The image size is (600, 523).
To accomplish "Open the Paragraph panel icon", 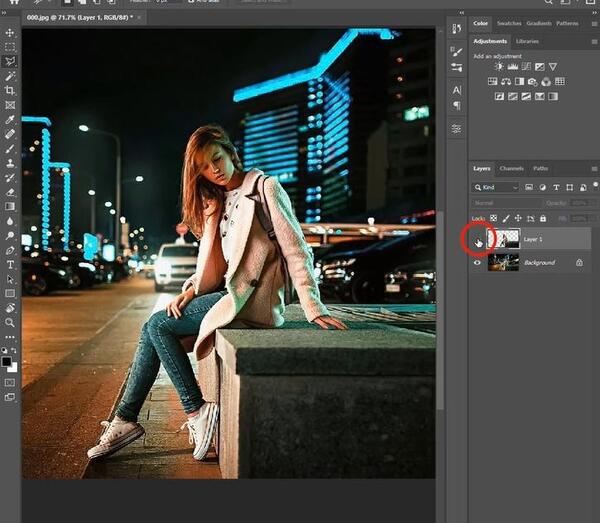I will tap(457, 105).
